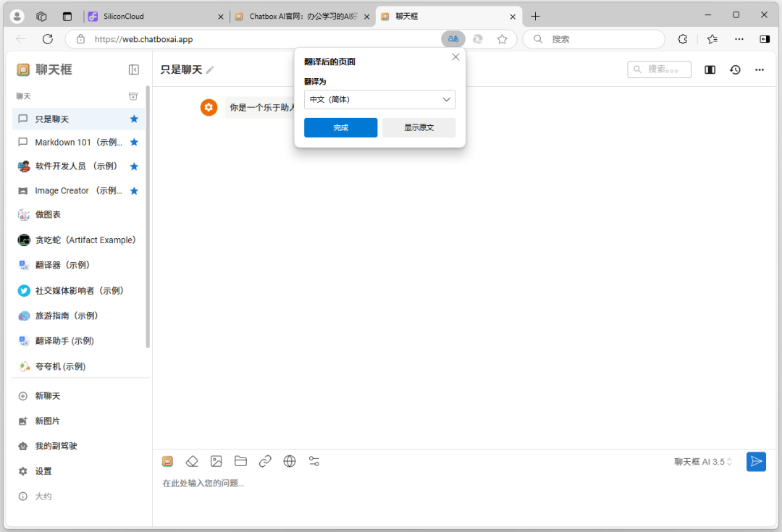Open chat history via the clock icon
Screen dimensions: 782x532
tap(735, 69)
